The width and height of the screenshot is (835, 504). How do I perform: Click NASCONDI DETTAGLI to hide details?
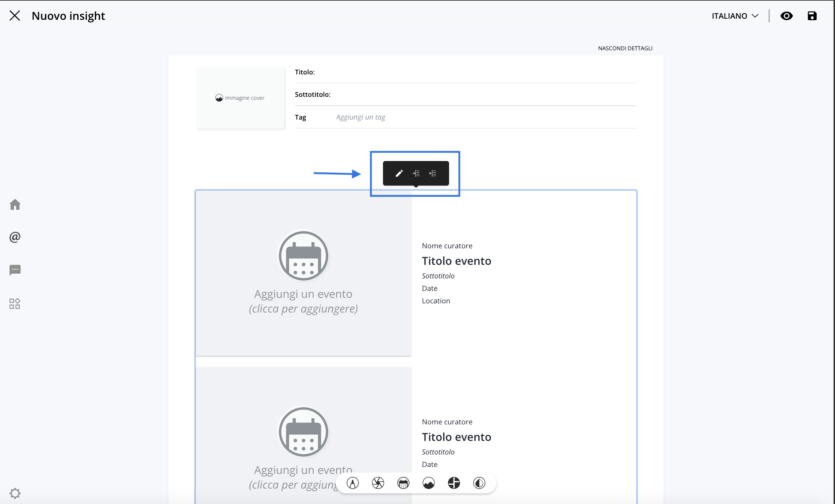click(625, 48)
